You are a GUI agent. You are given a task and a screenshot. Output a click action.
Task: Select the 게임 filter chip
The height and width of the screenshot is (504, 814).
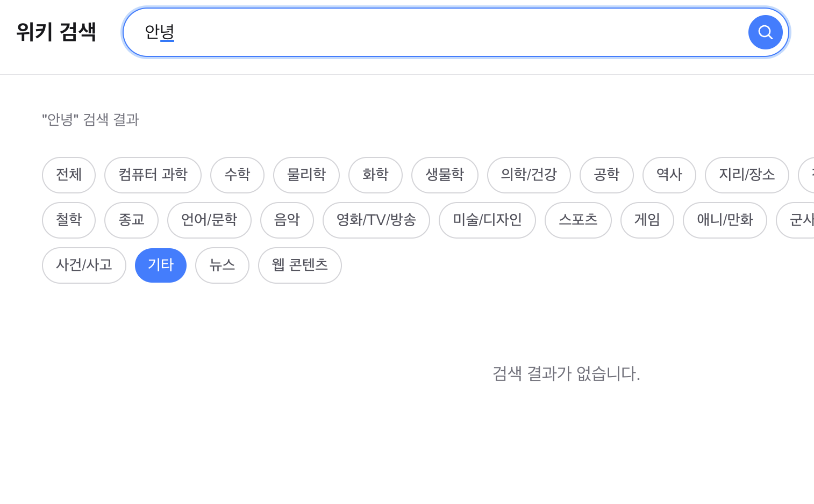pos(647,220)
